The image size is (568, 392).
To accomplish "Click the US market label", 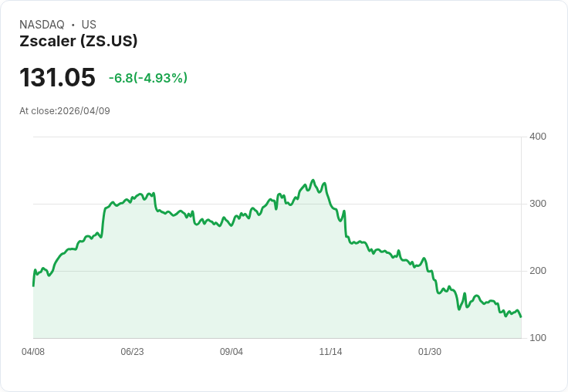I will 89,25.
